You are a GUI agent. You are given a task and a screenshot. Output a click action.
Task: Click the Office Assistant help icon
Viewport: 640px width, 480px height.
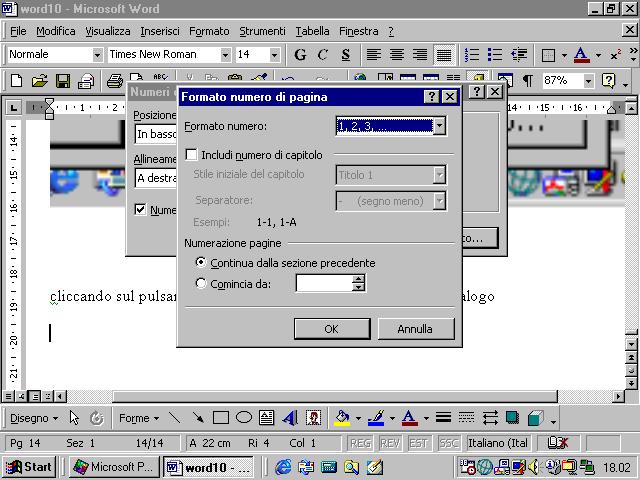coord(608,80)
